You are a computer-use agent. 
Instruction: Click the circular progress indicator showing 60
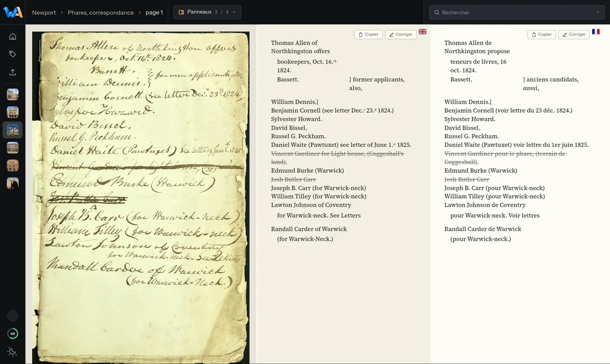pos(12,334)
